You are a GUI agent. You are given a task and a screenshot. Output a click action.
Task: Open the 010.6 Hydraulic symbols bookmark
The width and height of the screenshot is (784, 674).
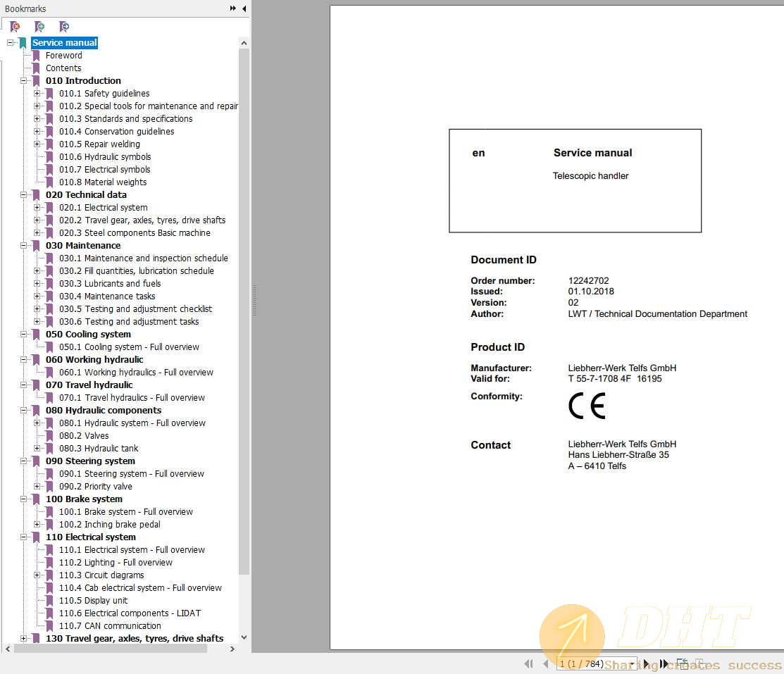pos(105,157)
